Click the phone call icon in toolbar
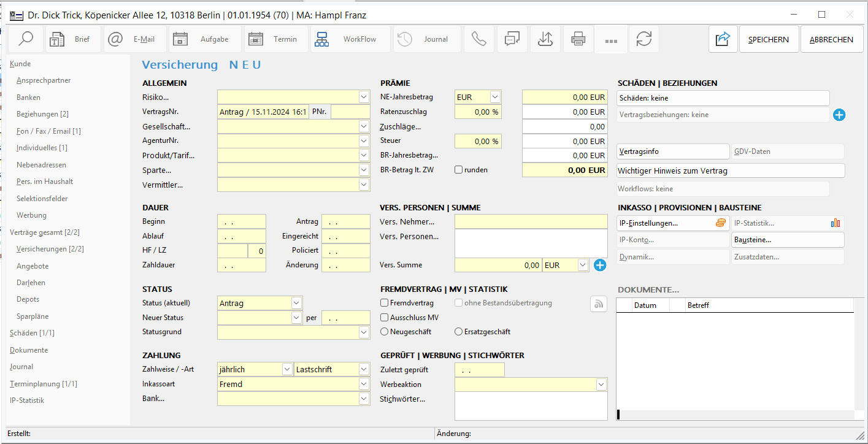868x444 pixels. point(478,39)
